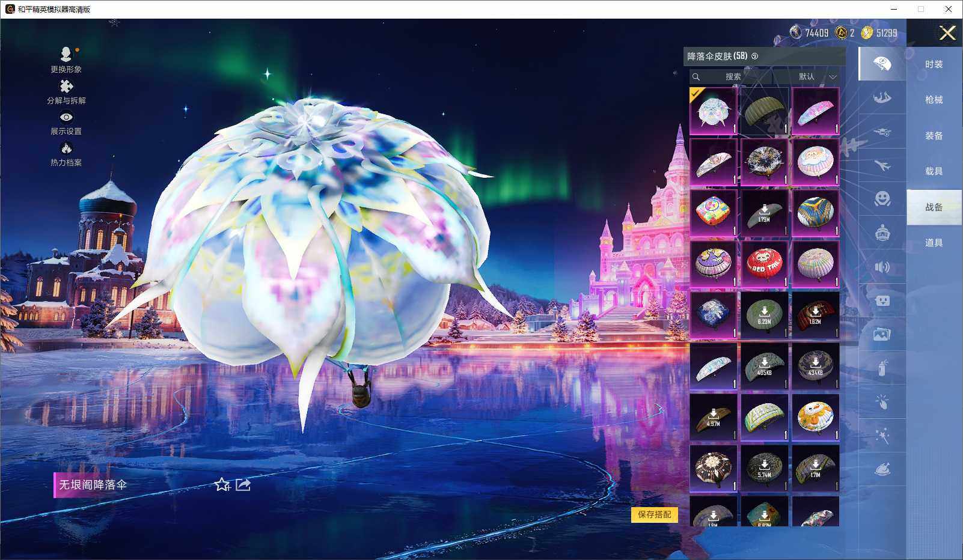Image resolution: width=963 pixels, height=560 pixels.
Task: Click the 无垠阁降落伞 skin name label
Action: coord(93,485)
